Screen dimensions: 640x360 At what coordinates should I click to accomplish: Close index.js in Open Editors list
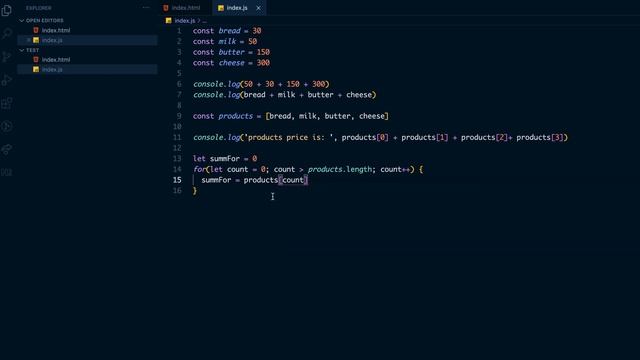coord(29,40)
